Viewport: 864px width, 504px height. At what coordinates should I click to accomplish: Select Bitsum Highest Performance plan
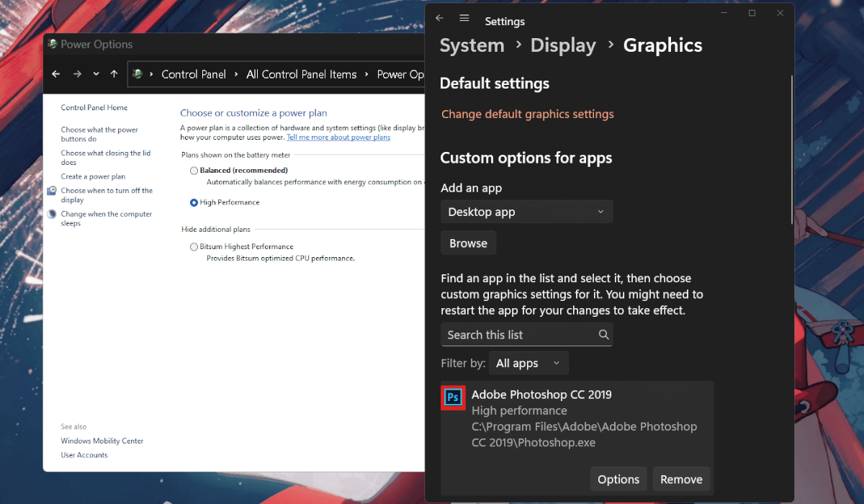click(194, 247)
